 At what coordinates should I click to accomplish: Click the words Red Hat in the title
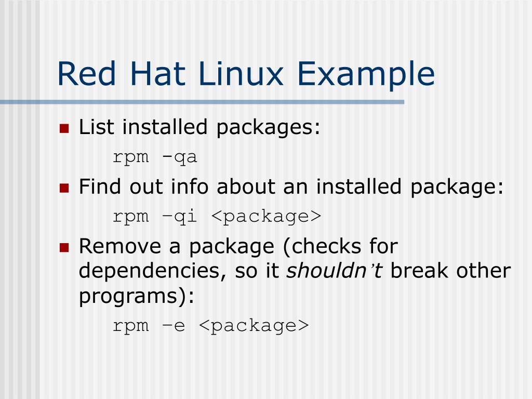click(x=122, y=73)
